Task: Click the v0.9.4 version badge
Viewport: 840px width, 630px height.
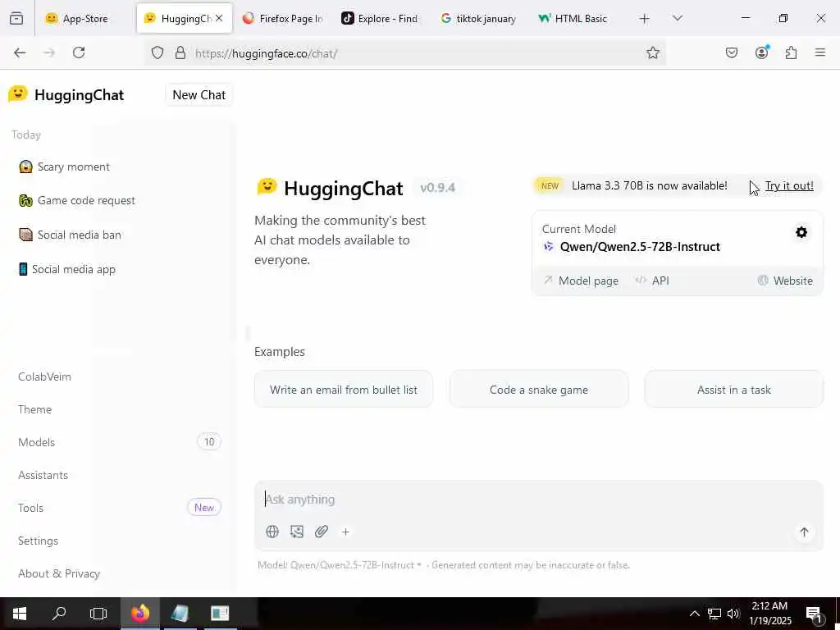Action: tap(438, 188)
